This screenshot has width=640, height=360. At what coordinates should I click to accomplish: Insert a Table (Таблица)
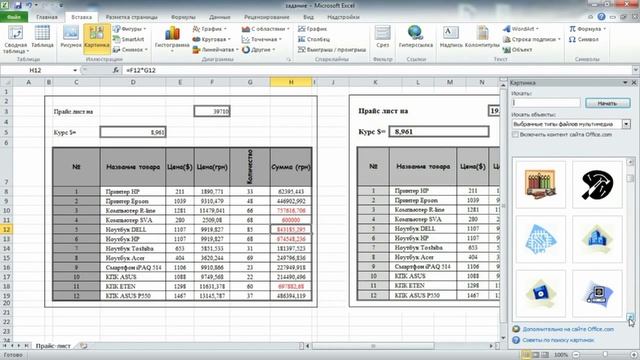42,37
